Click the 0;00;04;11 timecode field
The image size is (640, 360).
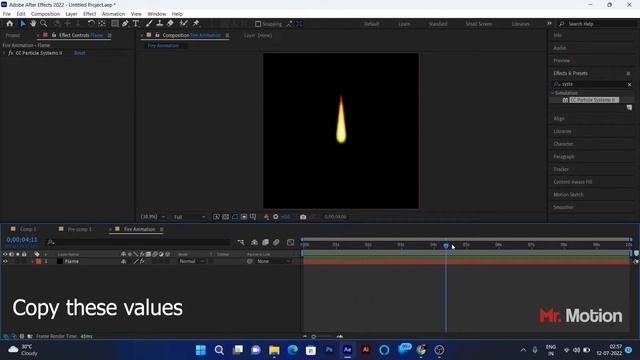coord(22,240)
